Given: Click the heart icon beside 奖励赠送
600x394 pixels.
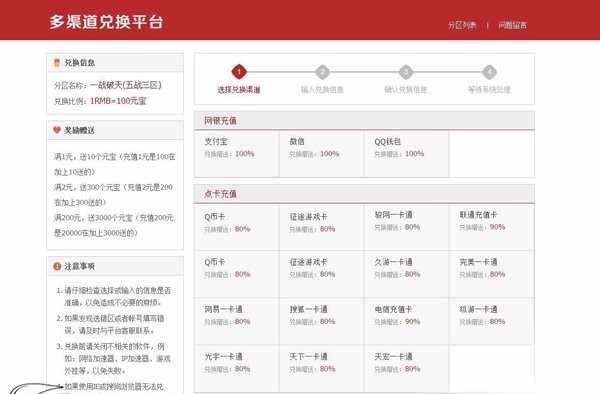Looking at the screenshot, I should click(x=57, y=130).
